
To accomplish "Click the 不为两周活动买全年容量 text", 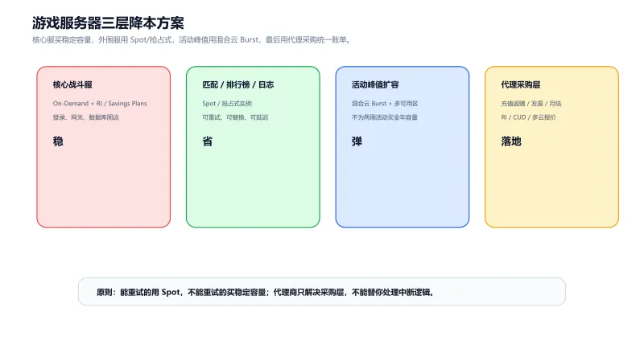I will click(385, 117).
